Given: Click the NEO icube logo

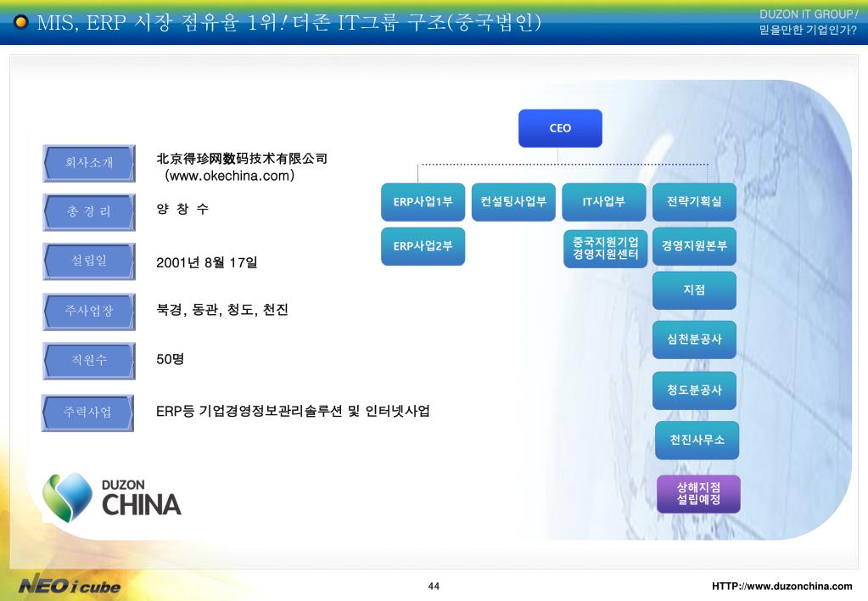Looking at the screenshot, I should (x=70, y=586).
